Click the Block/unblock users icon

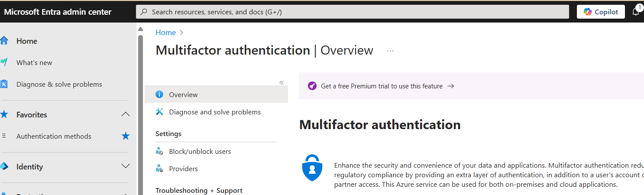click(159, 151)
